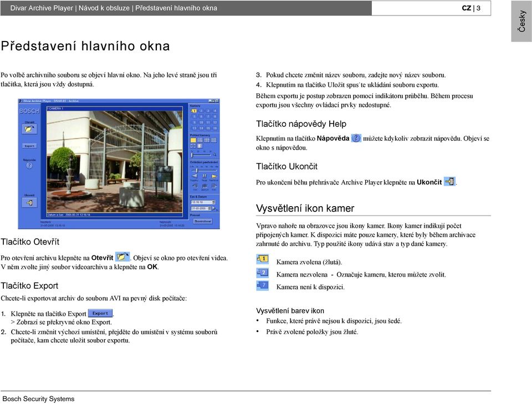The width and height of the screenshot is (532, 404).
Task: Select camera 2 in the Kamery panel
Action: (x=201, y=111)
